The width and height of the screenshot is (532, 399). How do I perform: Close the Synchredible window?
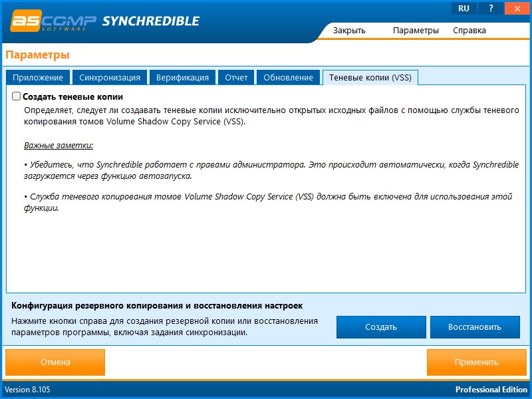click(517, 9)
